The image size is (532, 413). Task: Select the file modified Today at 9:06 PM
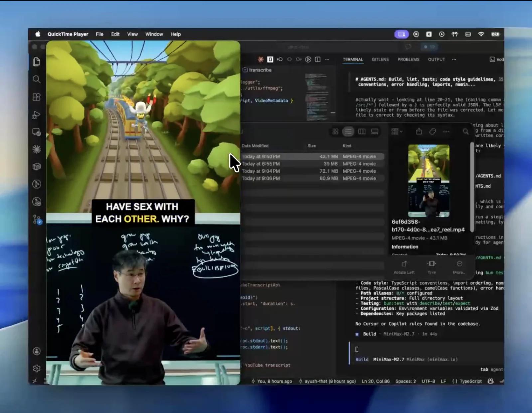[313, 178]
